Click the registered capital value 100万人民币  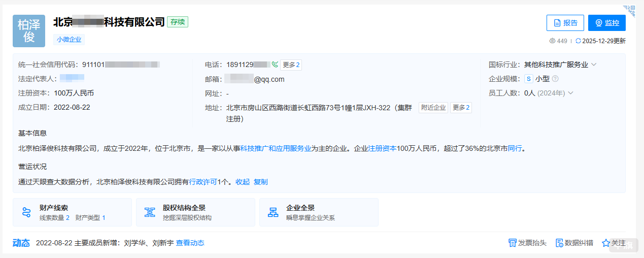point(74,93)
